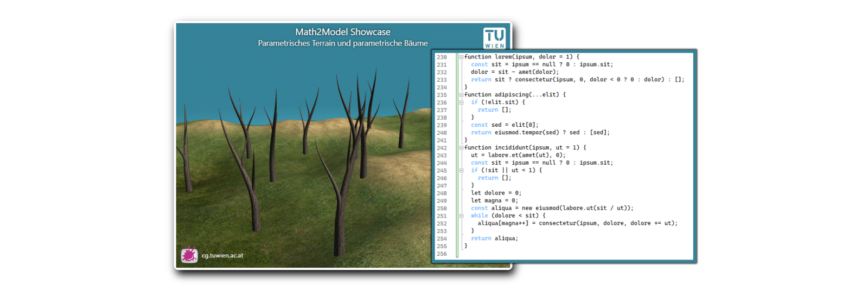868x298 pixels.
Task: Click line number 250 in the gutter
Action: pos(442,209)
